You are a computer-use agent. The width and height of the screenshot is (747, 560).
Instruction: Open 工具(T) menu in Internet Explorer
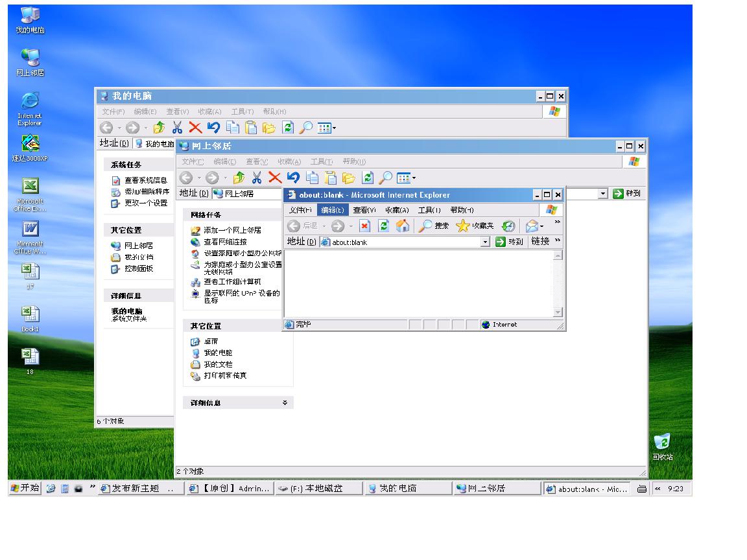point(429,210)
